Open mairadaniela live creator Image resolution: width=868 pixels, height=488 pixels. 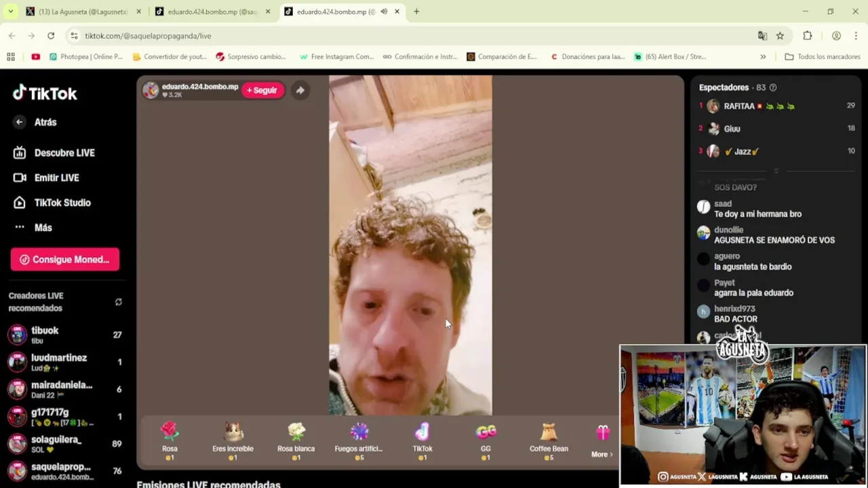pyautogui.click(x=65, y=389)
